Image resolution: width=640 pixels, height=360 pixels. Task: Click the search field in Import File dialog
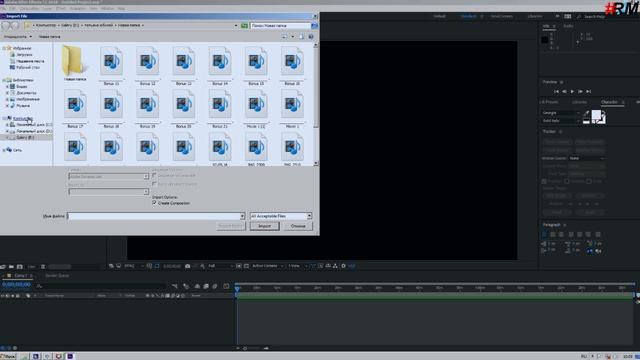(280, 26)
